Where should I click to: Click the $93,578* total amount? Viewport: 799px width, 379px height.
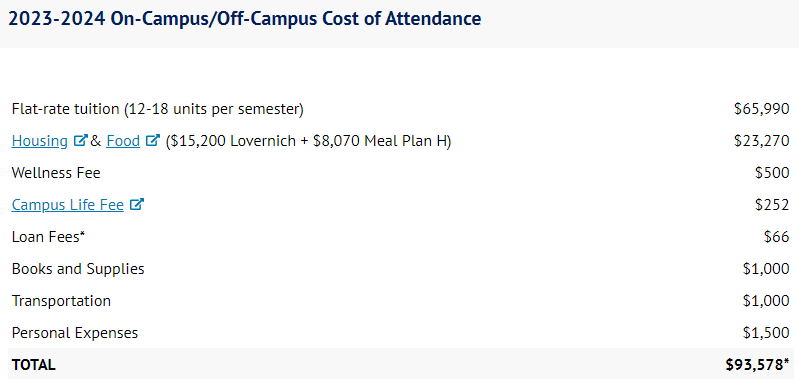tap(758, 365)
